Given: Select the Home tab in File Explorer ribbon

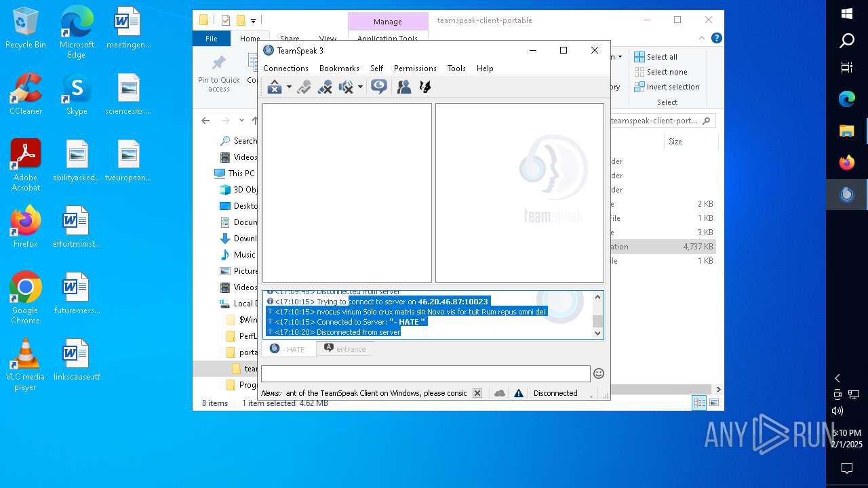Looking at the screenshot, I should pos(250,39).
